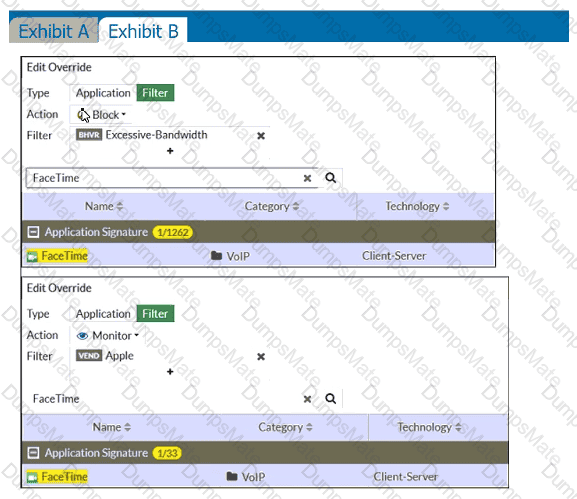Collapse the Application Signature 1/1262 group
Viewport: 577px width, 499px height.
point(33,232)
